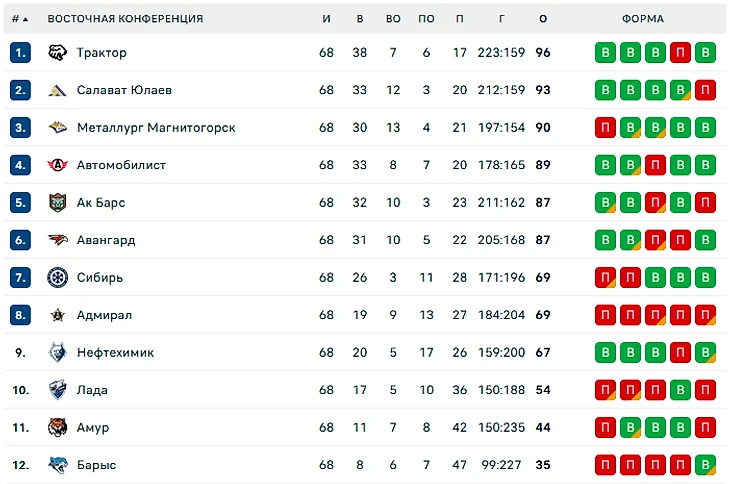The image size is (730, 484).
Task: Open the Нефтехимик team page link
Action: [115, 353]
